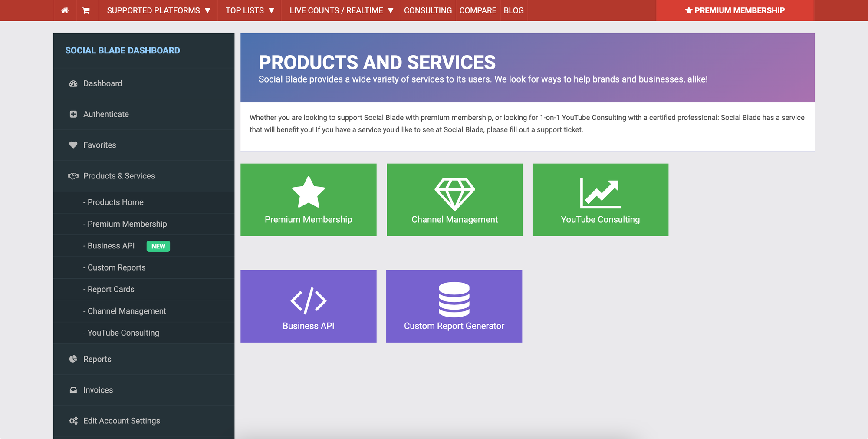This screenshot has width=868, height=439.
Task: Open the Top Lists menu
Action: [250, 10]
